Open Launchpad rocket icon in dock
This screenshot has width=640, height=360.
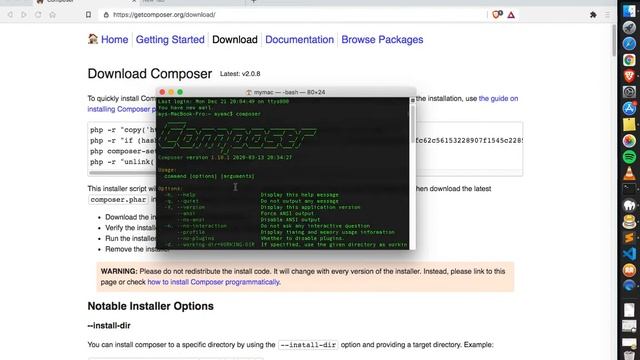coord(629,27)
